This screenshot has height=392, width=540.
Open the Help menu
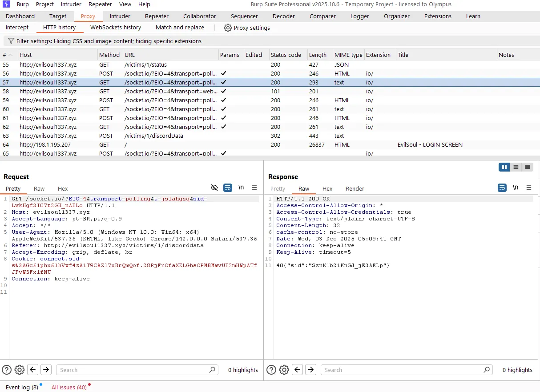145,4
